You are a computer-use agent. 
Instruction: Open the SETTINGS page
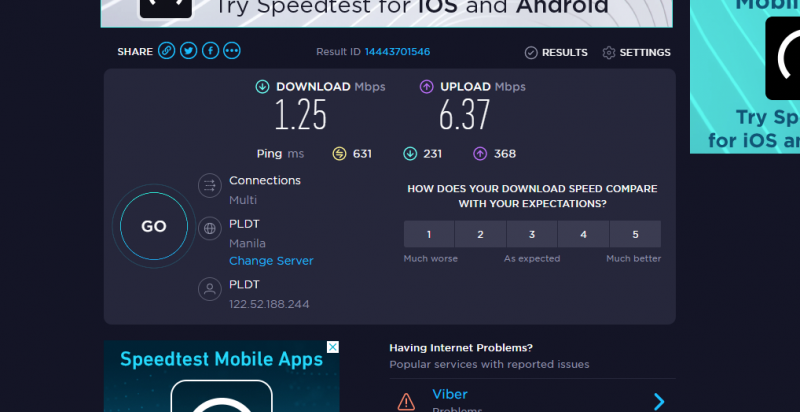[x=645, y=53]
